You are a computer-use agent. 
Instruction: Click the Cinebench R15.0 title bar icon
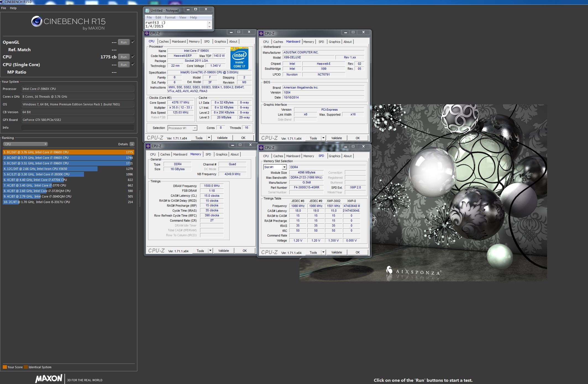pyautogui.click(x=2, y=2)
